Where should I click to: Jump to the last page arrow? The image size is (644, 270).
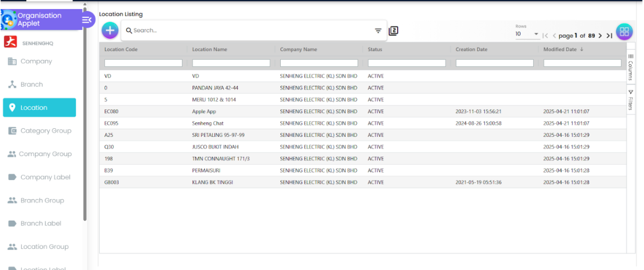click(609, 36)
